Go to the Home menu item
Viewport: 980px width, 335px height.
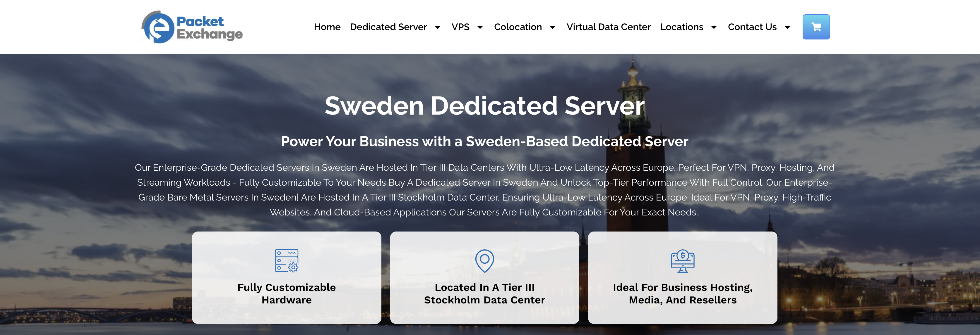click(327, 27)
